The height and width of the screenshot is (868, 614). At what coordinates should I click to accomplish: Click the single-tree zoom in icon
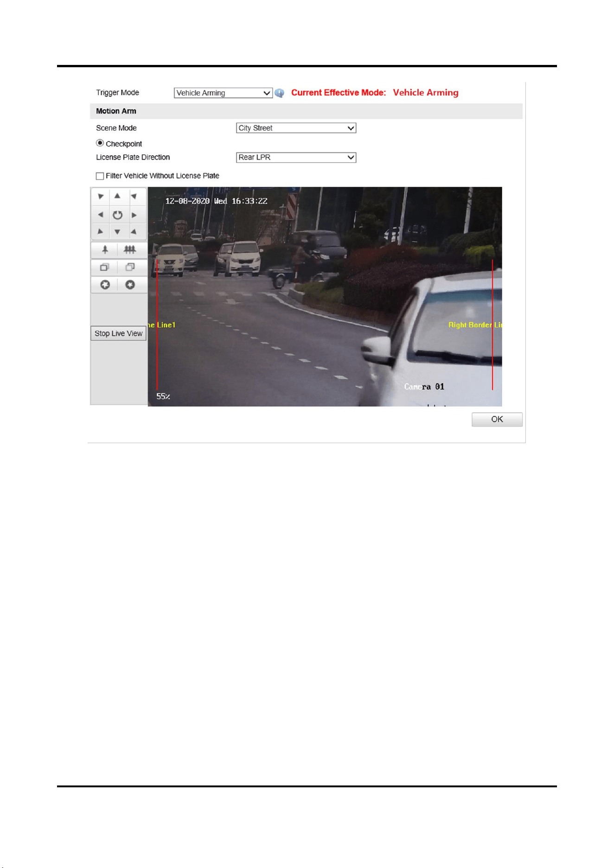[105, 250]
